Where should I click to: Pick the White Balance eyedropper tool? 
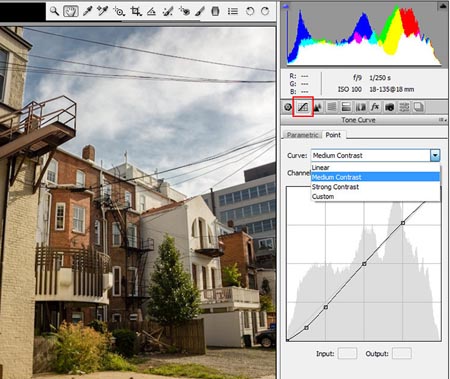[x=87, y=11]
